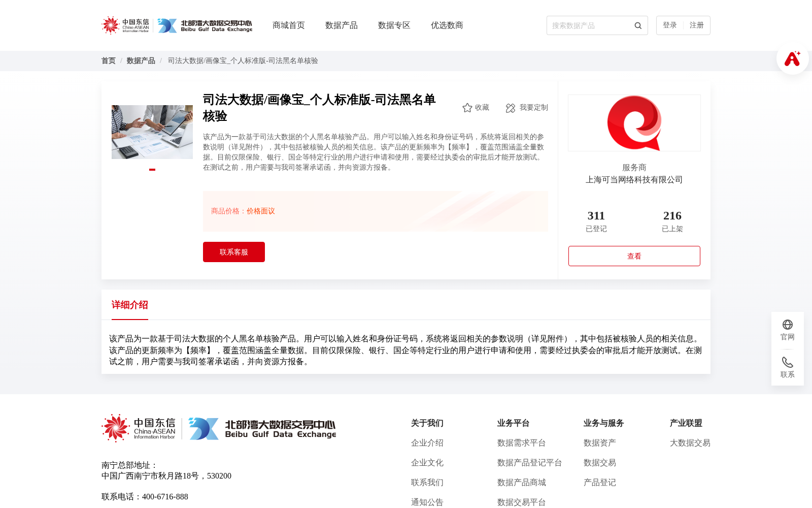Open the 数据产品 navigation menu
The width and height of the screenshot is (812, 508).
coord(342,25)
